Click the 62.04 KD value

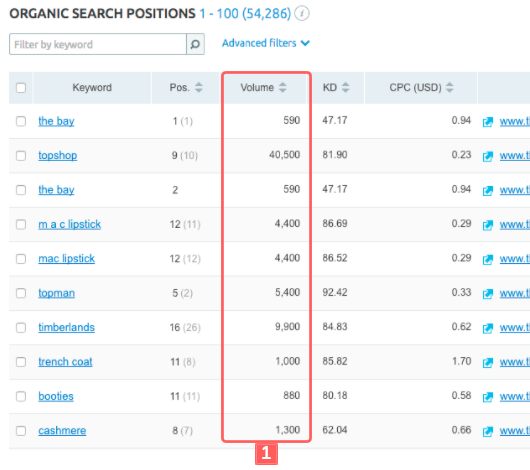(335, 430)
